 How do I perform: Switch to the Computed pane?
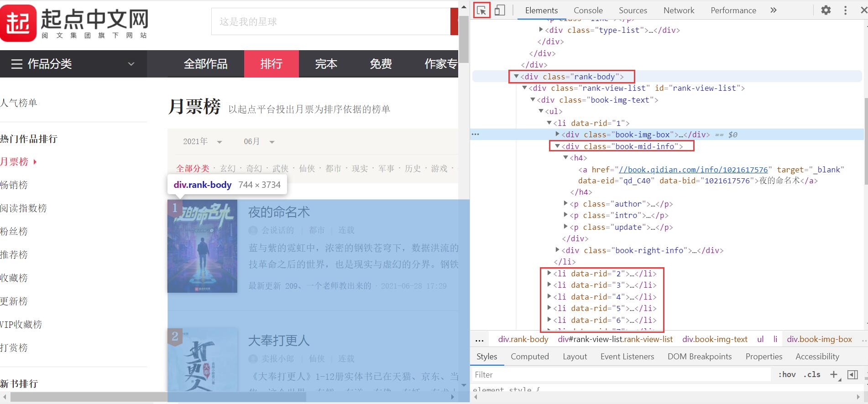click(x=529, y=357)
